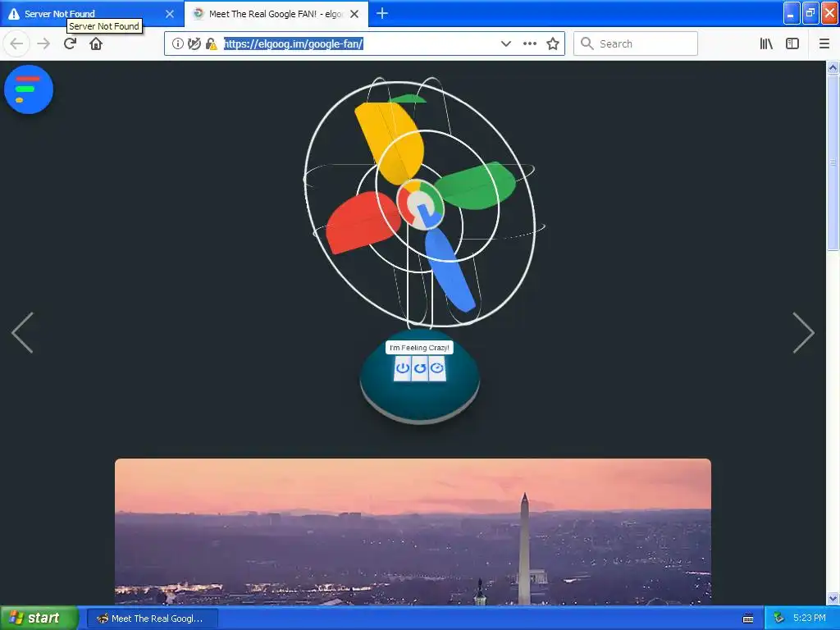Click the Google G hub of the fan
This screenshot has width=840, height=630.
pyautogui.click(x=421, y=204)
